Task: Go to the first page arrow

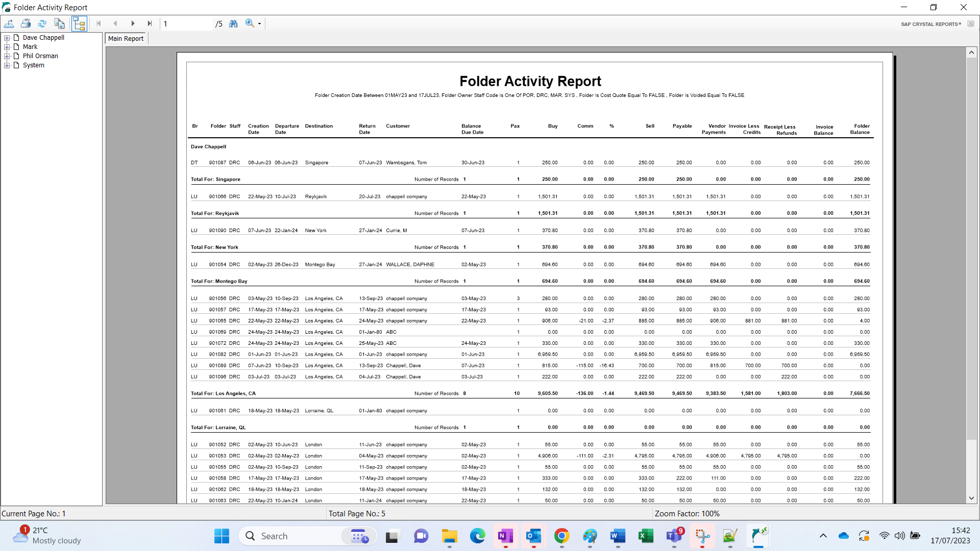Action: (x=99, y=23)
